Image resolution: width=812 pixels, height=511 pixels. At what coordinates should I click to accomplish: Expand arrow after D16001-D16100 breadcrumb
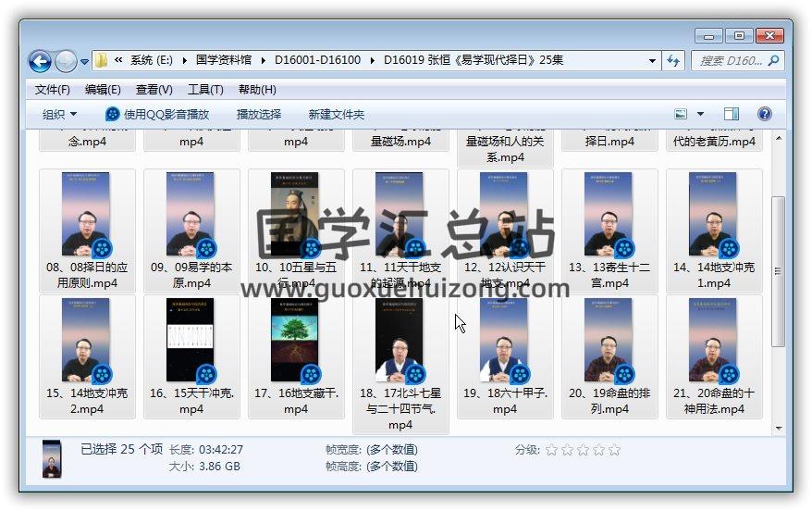pos(373,61)
